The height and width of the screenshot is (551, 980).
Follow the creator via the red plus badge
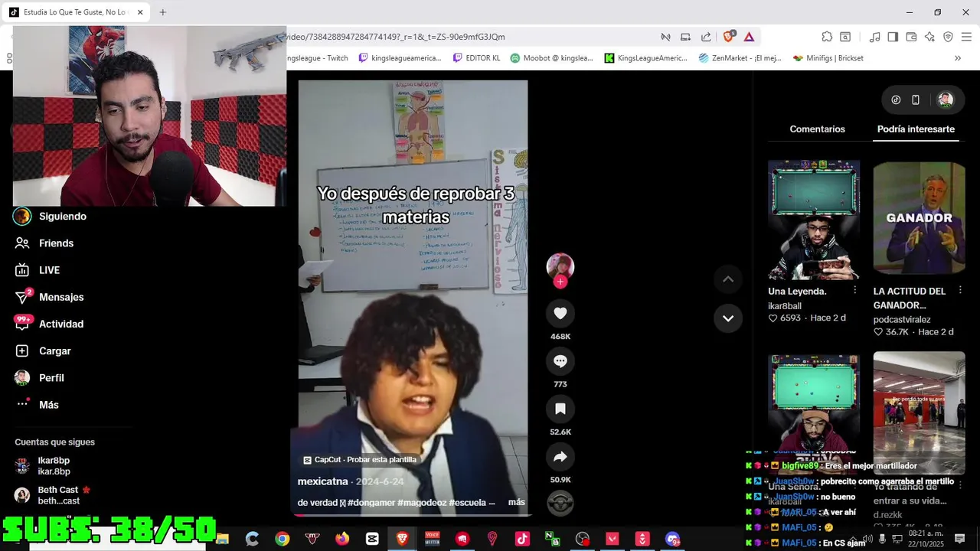pos(560,282)
